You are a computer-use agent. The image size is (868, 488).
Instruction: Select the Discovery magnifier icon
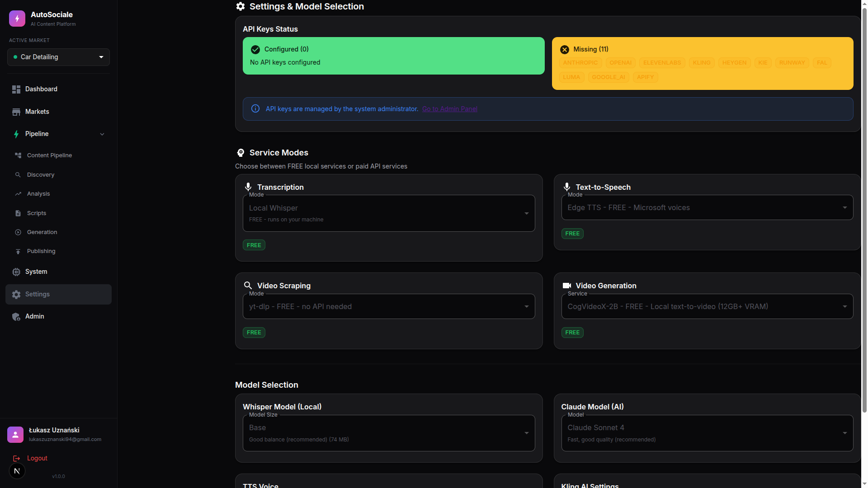coord(18,174)
